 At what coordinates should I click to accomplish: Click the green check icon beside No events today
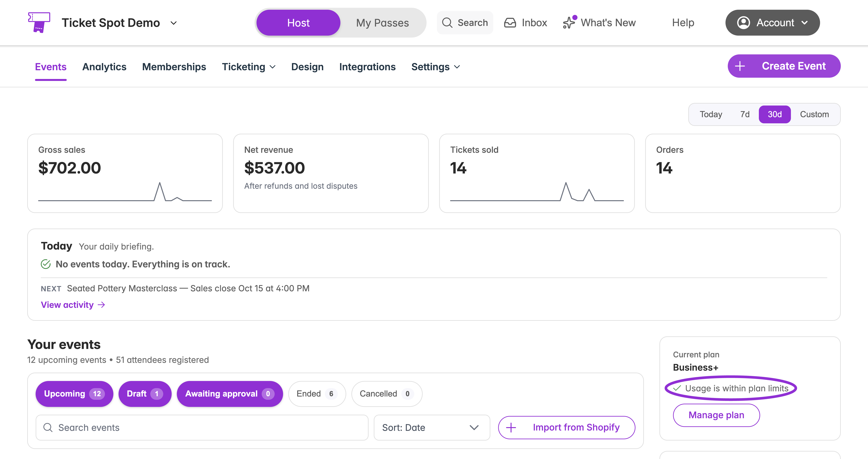point(46,264)
